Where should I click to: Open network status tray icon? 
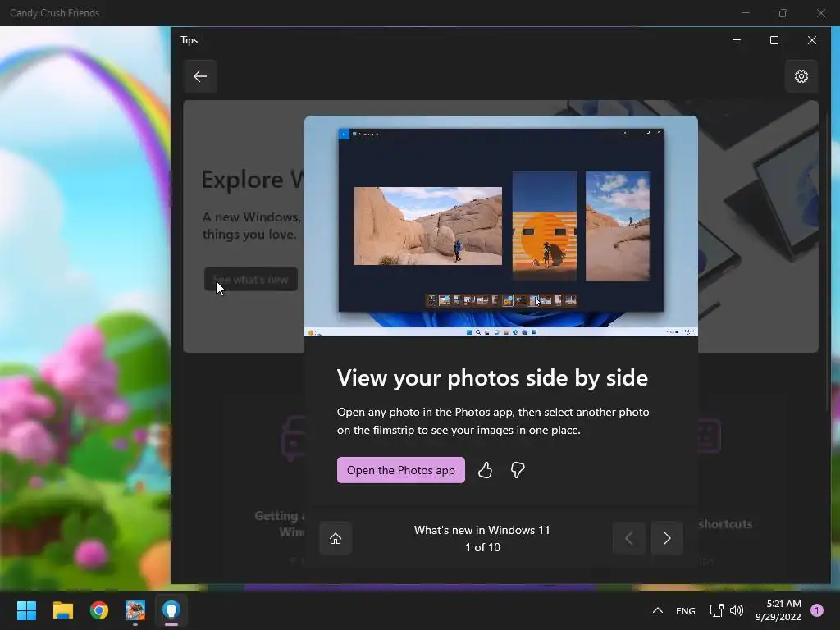point(716,610)
